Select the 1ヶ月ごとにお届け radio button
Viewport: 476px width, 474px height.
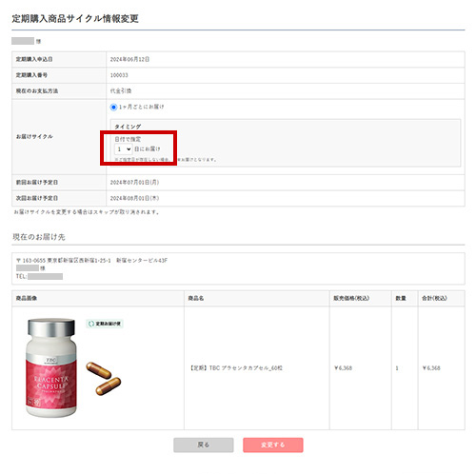[113, 108]
